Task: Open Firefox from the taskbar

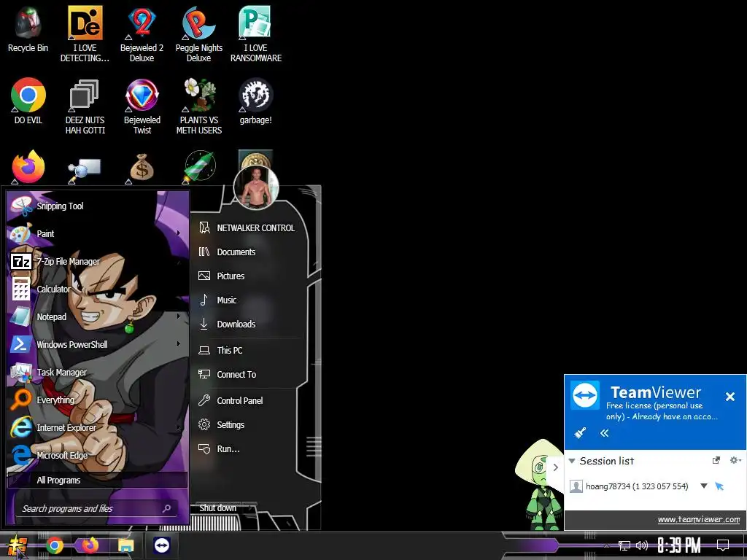Action: (90, 545)
